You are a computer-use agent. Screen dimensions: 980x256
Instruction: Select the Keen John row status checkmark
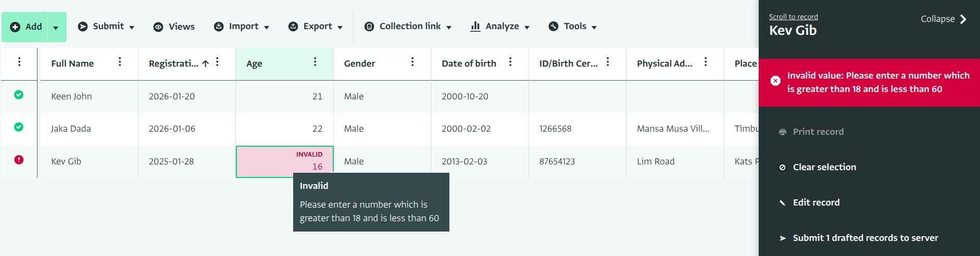point(19,95)
